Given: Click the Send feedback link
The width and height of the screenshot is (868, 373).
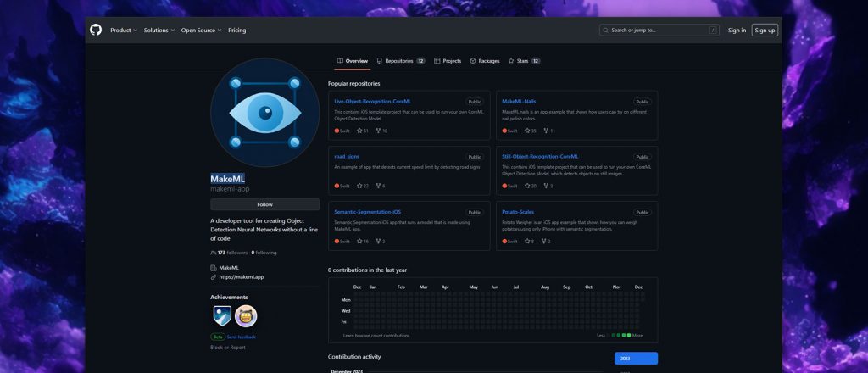Looking at the screenshot, I should pyautogui.click(x=242, y=337).
